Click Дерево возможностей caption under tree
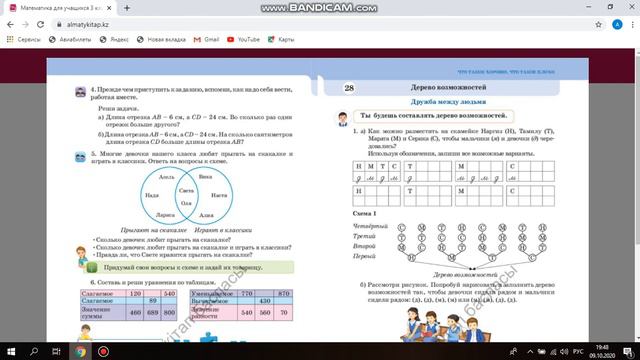The image size is (640, 360). point(465,275)
